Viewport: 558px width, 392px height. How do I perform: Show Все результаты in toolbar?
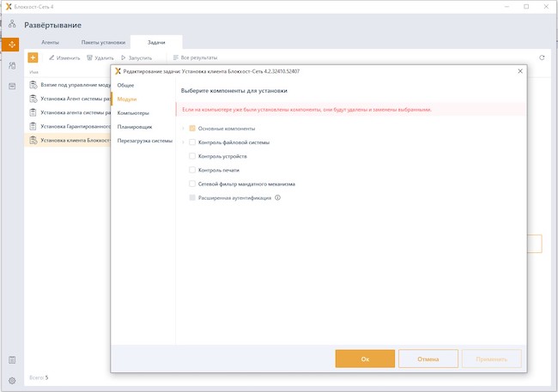coord(195,57)
